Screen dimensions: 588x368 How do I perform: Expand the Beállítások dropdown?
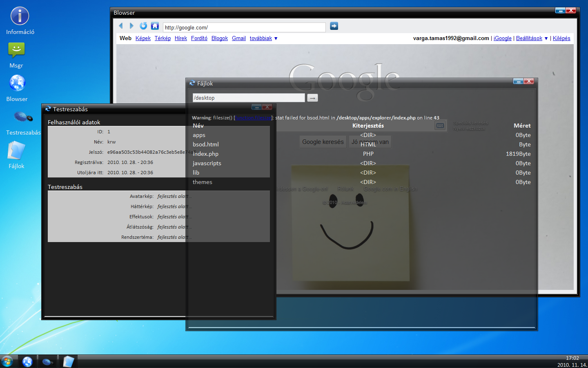(x=532, y=38)
